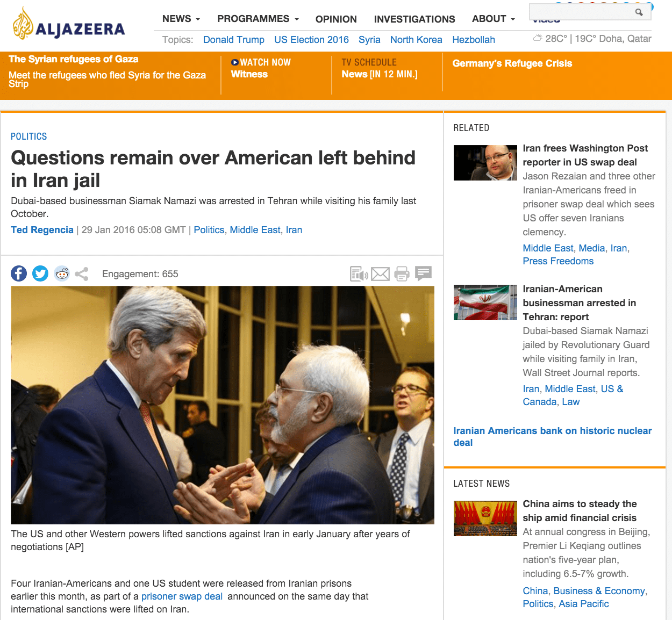Open the generic share icon

[82, 274]
